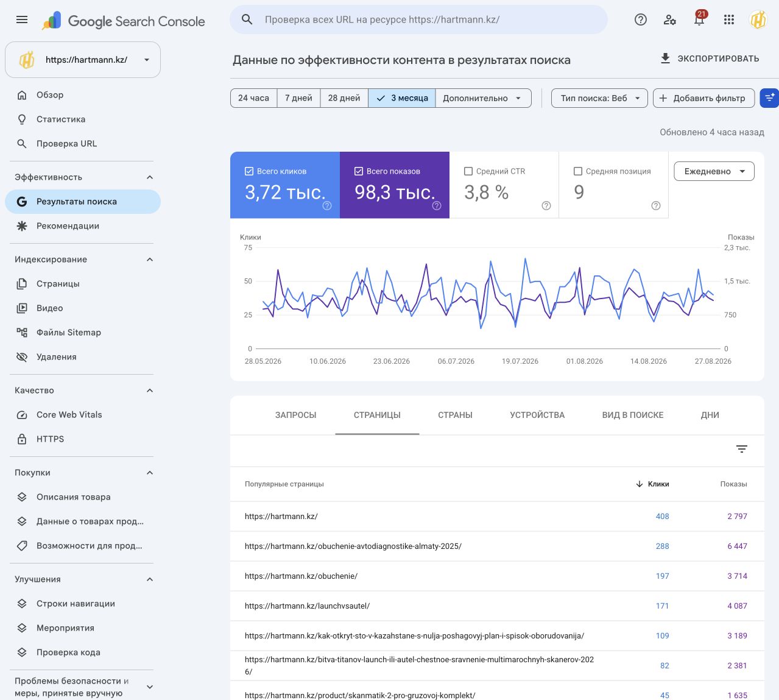Open Видео indexing report
Screen dimensions: 779x700
83,308
